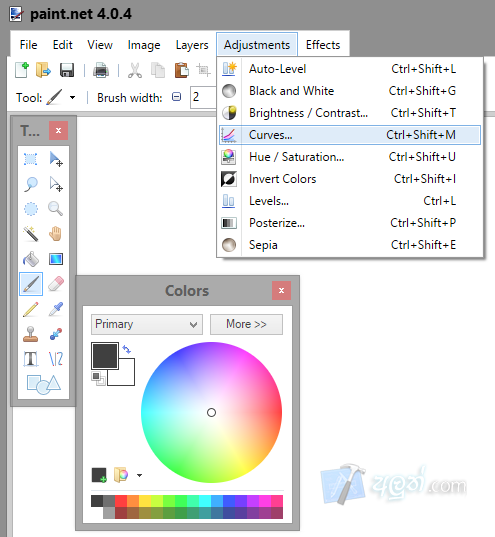The image size is (495, 537).
Task: Select the Move Selection tool
Action: click(55, 184)
